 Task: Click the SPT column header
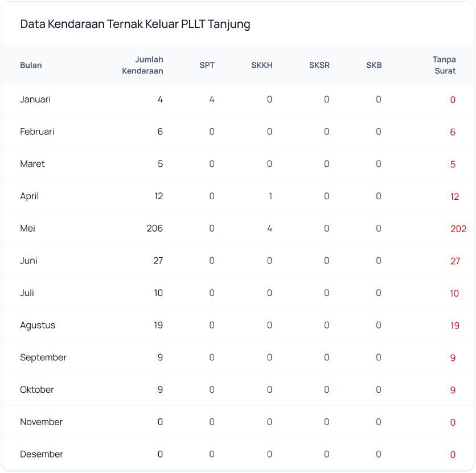point(207,65)
